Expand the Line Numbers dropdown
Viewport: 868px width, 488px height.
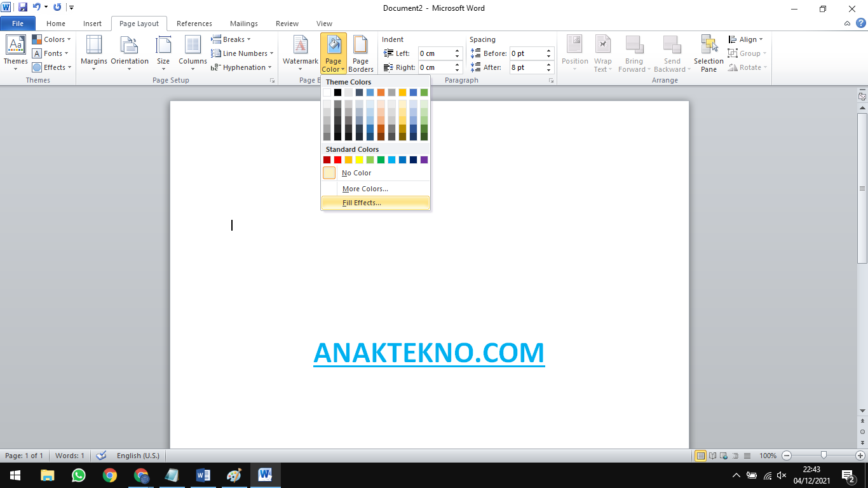point(243,53)
